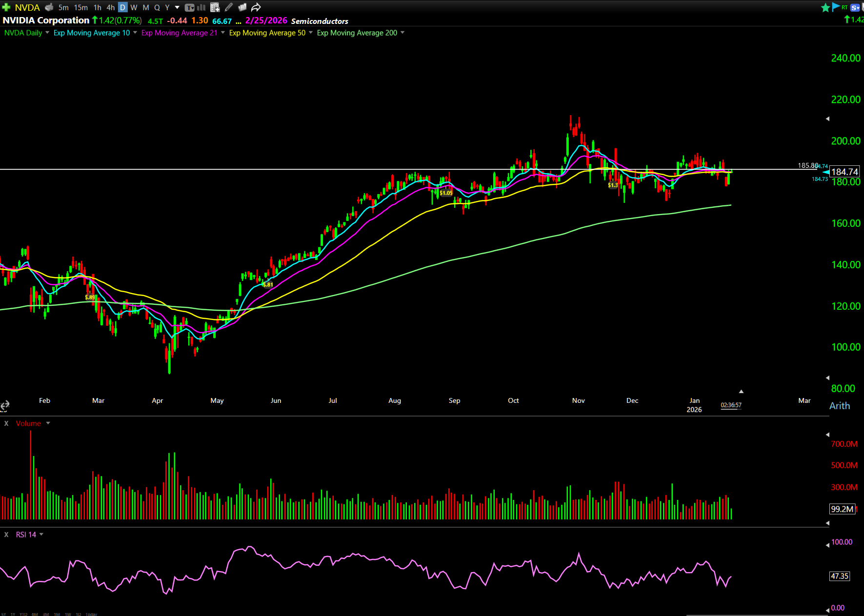Open the blue S dropdown button
864x616 pixels.
click(x=855, y=7)
